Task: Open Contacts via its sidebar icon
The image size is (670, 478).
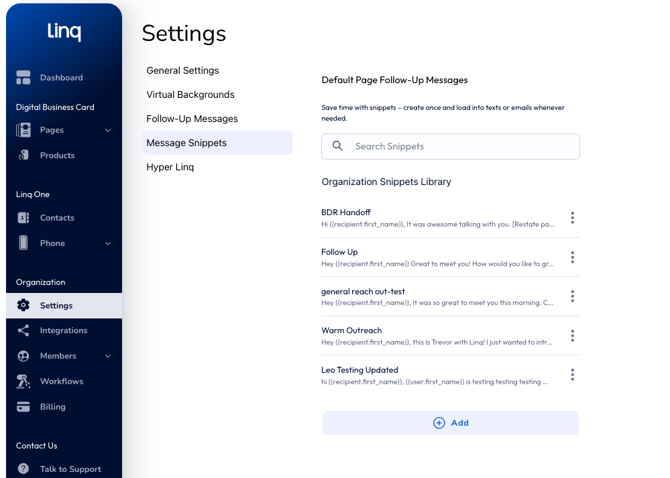Action: click(23, 218)
